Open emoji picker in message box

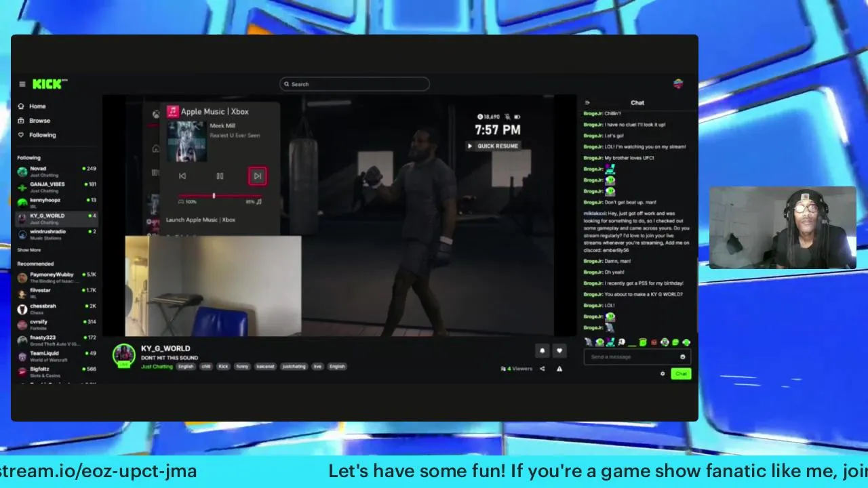683,357
